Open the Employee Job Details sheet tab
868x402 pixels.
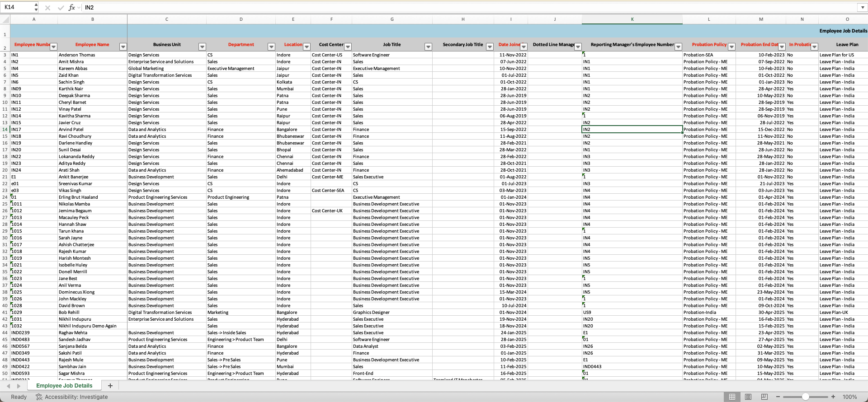(x=64, y=386)
